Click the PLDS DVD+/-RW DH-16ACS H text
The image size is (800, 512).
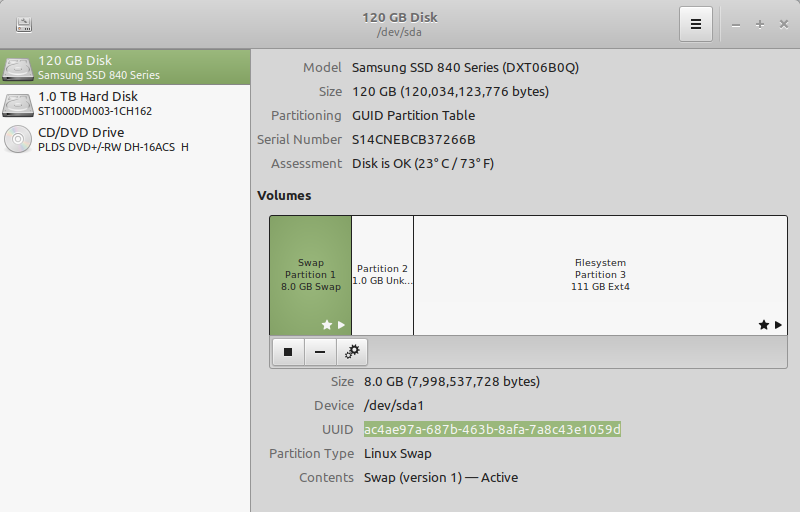click(113, 147)
